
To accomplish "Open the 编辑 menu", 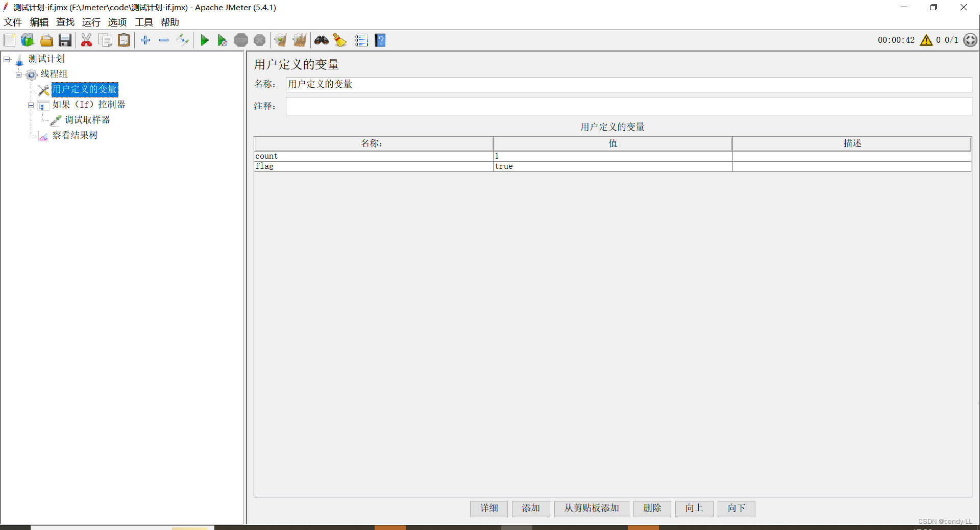I will coord(39,22).
